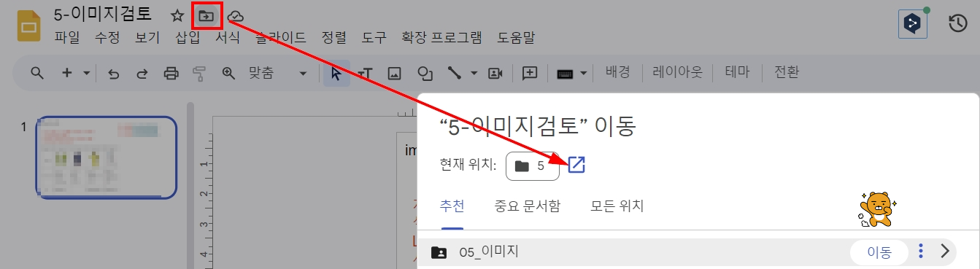The width and height of the screenshot is (980, 269).
Task: Add a comment
Action: click(530, 73)
